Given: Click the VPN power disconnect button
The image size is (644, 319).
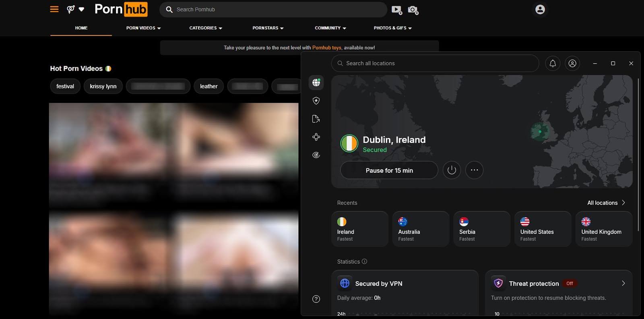Looking at the screenshot, I should click(x=452, y=170).
